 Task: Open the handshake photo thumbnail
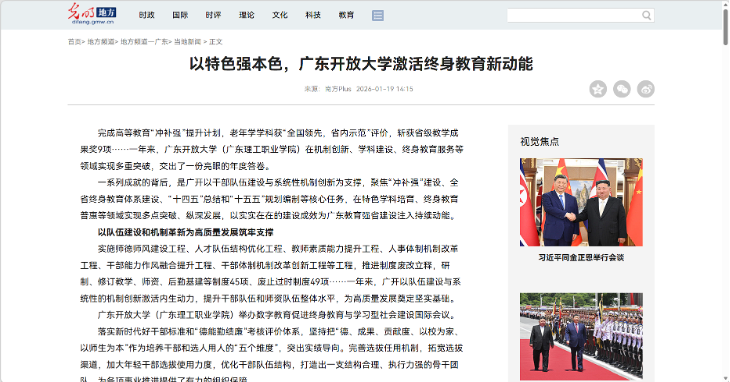(581, 202)
